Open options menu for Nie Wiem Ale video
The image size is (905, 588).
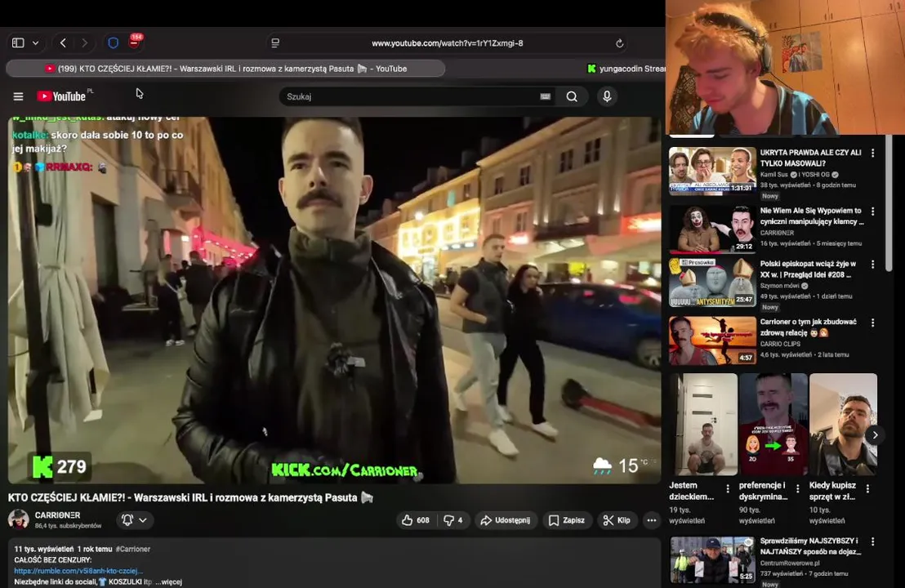coord(872,212)
